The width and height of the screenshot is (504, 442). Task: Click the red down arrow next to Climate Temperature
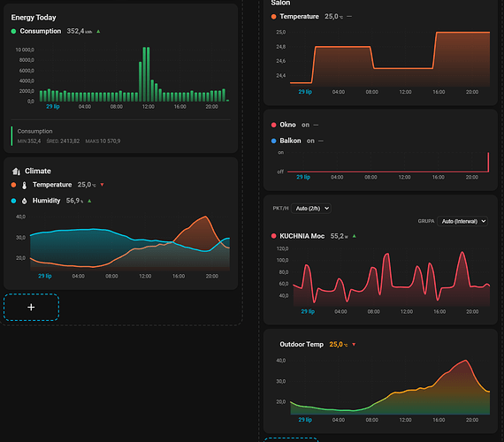[103, 185]
